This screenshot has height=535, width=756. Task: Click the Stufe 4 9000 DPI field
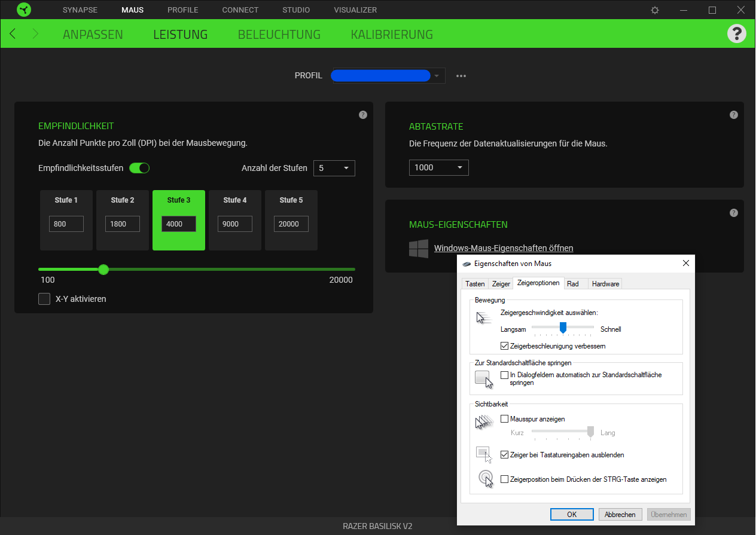click(x=235, y=224)
